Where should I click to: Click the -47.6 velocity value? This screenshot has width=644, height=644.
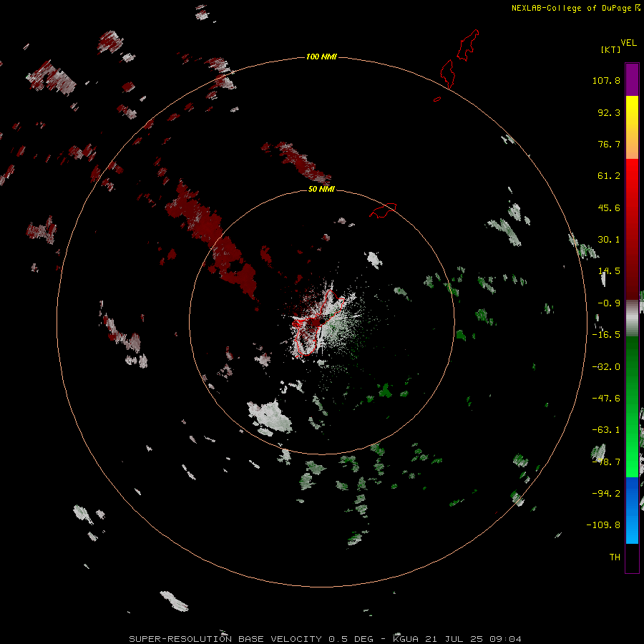coord(606,399)
